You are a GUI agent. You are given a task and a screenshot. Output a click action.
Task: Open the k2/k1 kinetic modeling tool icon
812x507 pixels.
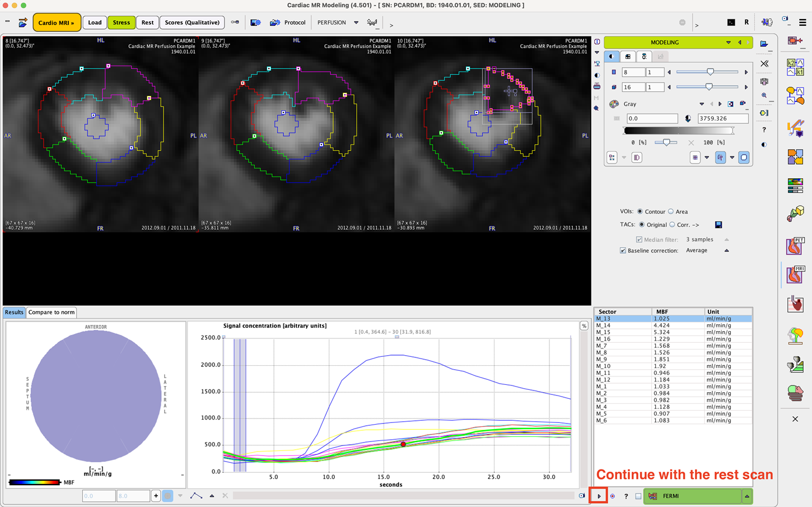(795, 67)
